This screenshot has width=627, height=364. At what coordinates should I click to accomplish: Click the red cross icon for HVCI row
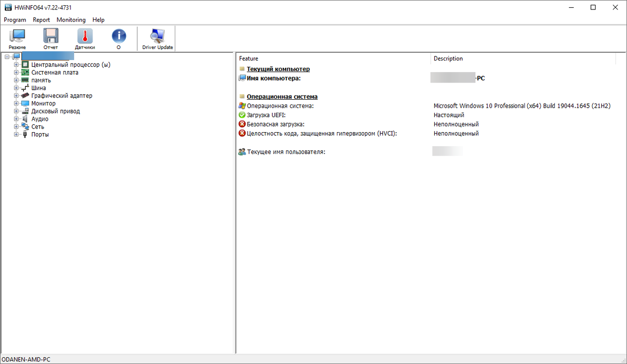coord(242,133)
